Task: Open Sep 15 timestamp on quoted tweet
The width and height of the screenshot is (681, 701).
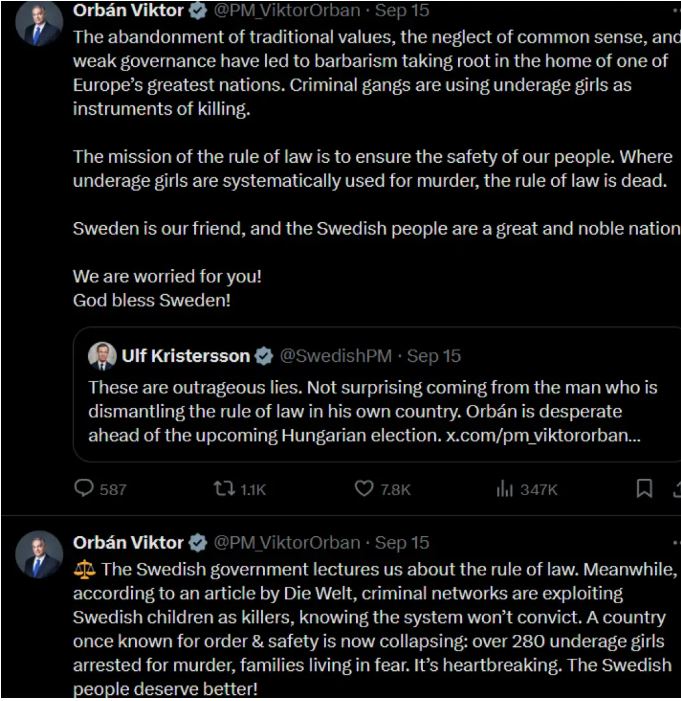Action: tap(434, 356)
